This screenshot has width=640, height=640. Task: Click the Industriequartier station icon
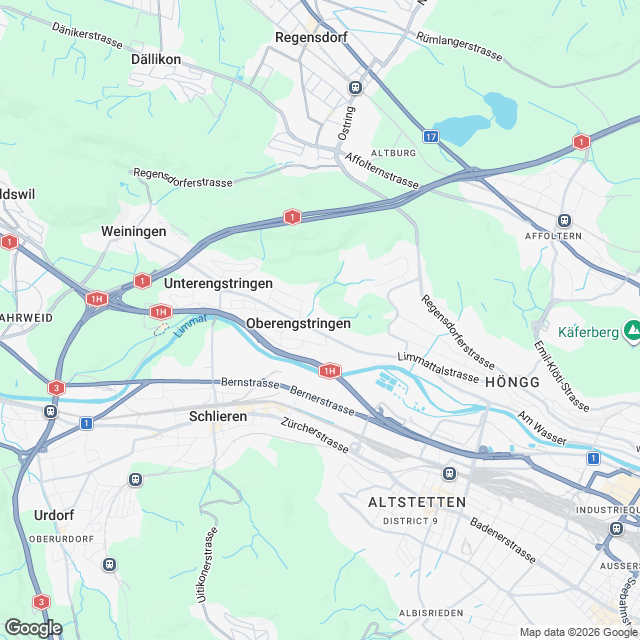(x=616, y=529)
